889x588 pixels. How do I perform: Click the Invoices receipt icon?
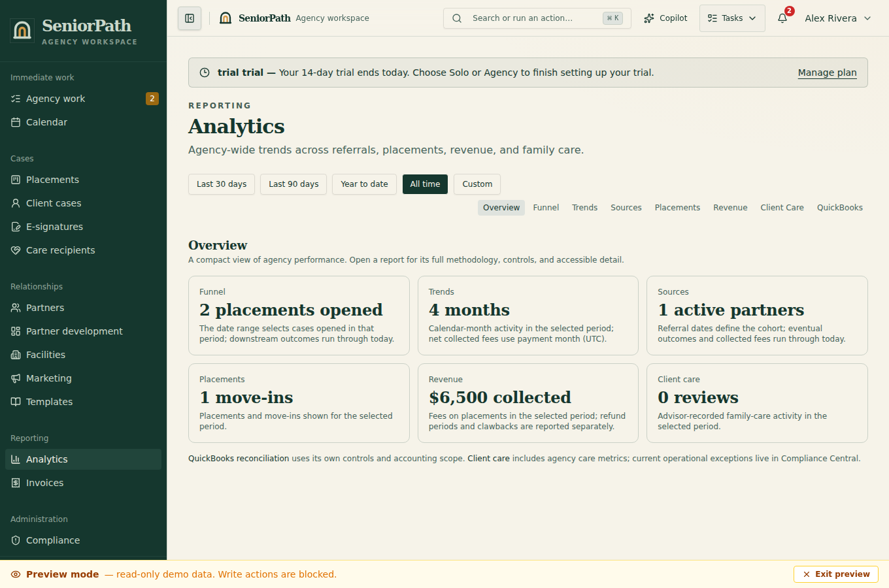point(16,483)
